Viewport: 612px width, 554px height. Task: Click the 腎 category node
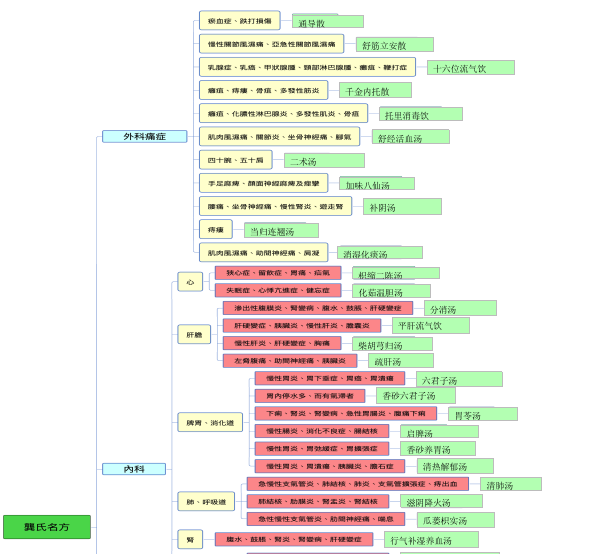[x=190, y=540]
